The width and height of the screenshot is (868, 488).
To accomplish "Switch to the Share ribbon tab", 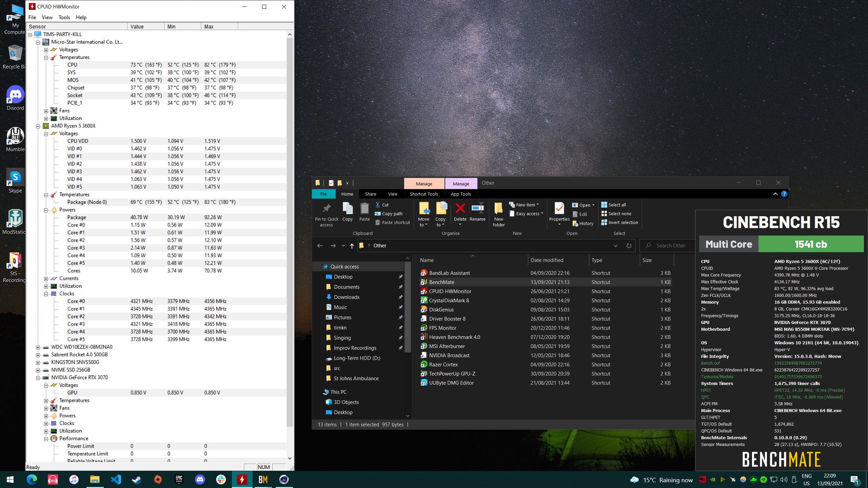I will [x=371, y=194].
